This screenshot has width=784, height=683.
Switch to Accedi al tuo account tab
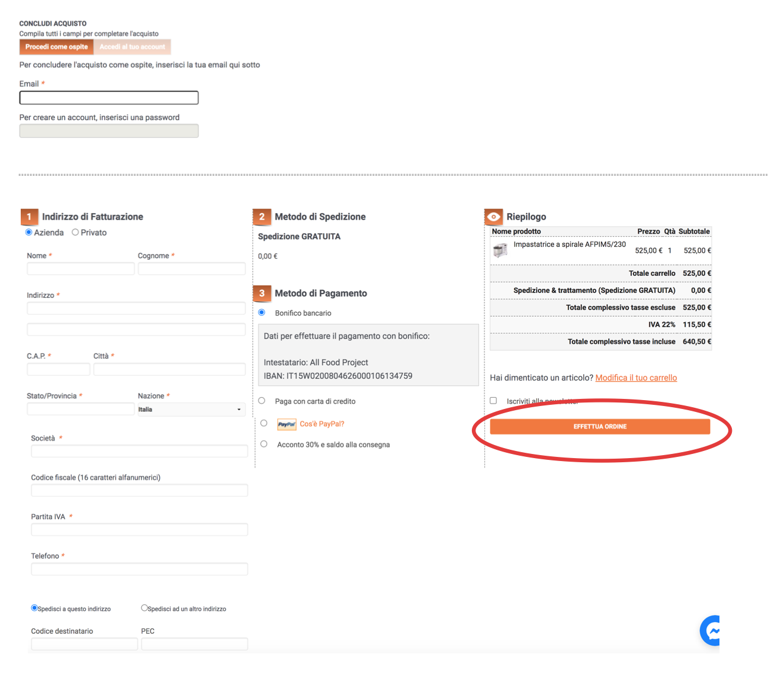pyautogui.click(x=132, y=47)
